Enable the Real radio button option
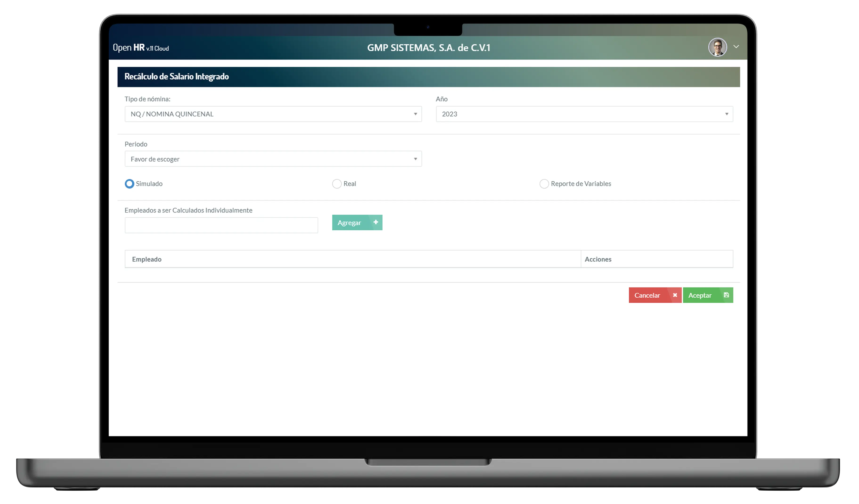859x504 pixels. (336, 183)
